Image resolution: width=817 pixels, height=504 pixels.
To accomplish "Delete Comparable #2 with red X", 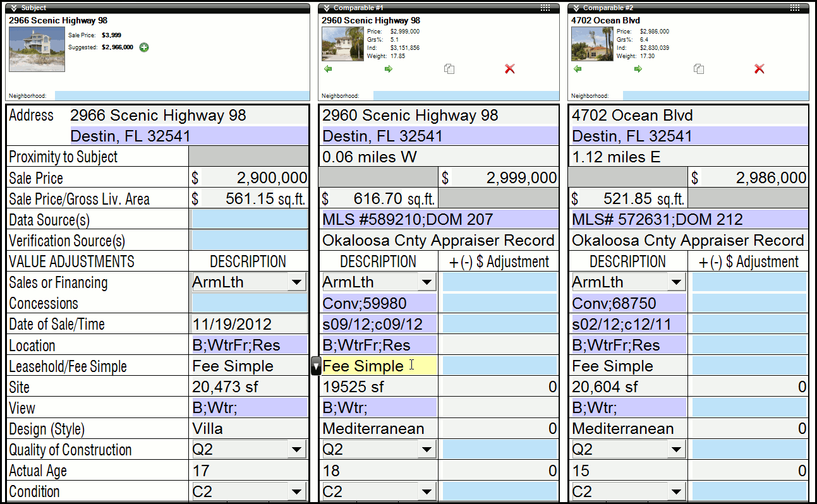I will pyautogui.click(x=760, y=69).
